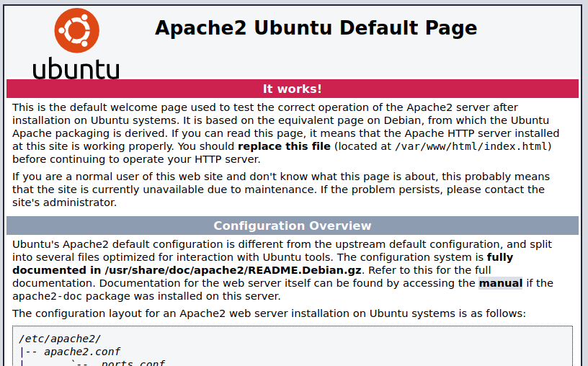Click the bold replace this file text
This screenshot has height=366, width=588.
pyautogui.click(x=284, y=146)
